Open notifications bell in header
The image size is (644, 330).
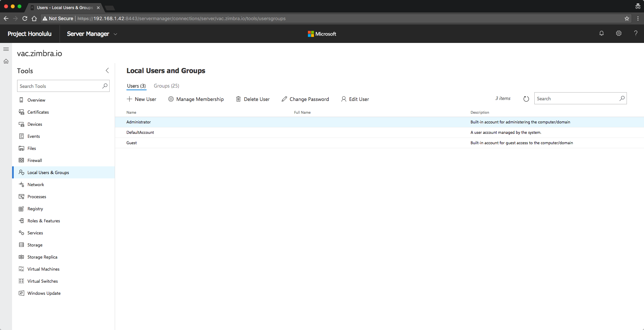601,33
